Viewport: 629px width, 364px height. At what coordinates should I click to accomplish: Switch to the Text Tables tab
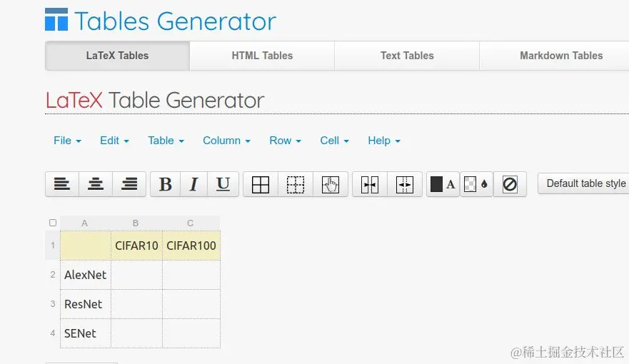tap(407, 56)
